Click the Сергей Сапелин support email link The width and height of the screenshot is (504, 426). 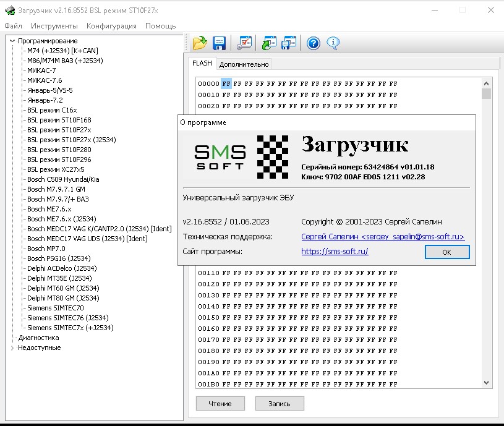382,237
